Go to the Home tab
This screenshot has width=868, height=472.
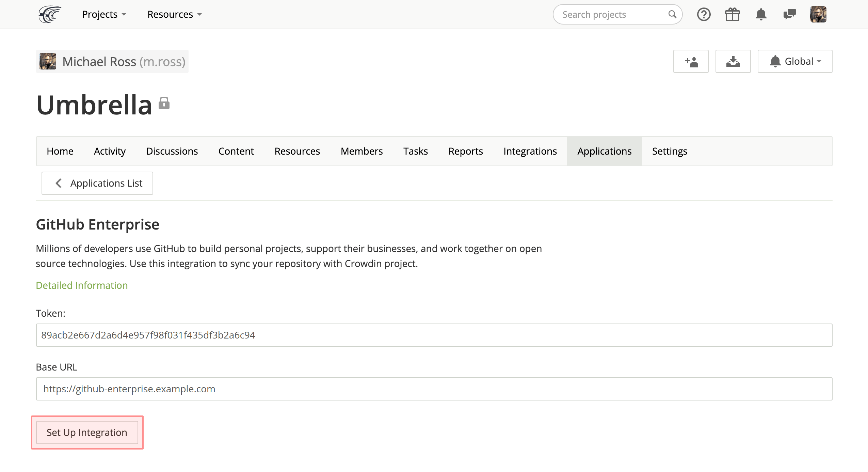click(60, 151)
